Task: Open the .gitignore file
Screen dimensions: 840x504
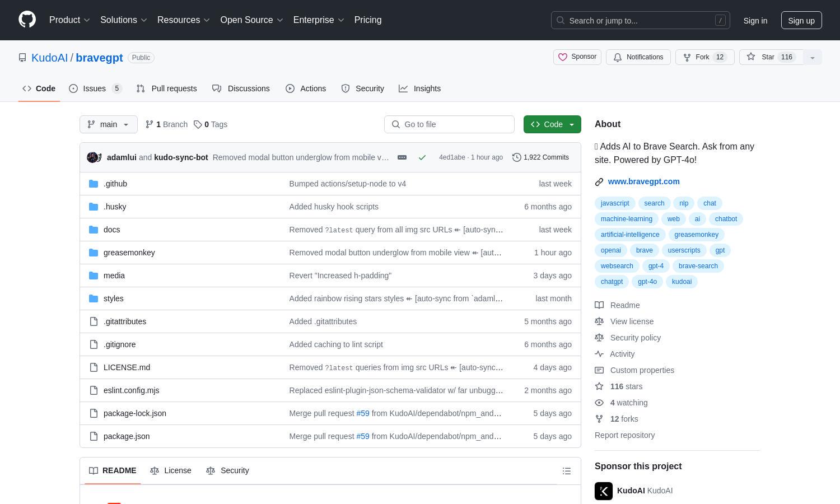Action: tap(119, 344)
